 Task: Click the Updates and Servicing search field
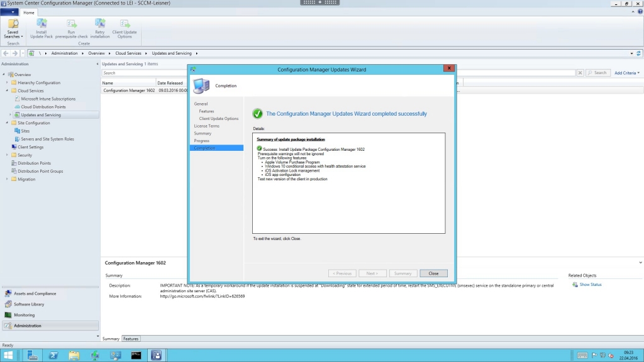click(x=338, y=73)
